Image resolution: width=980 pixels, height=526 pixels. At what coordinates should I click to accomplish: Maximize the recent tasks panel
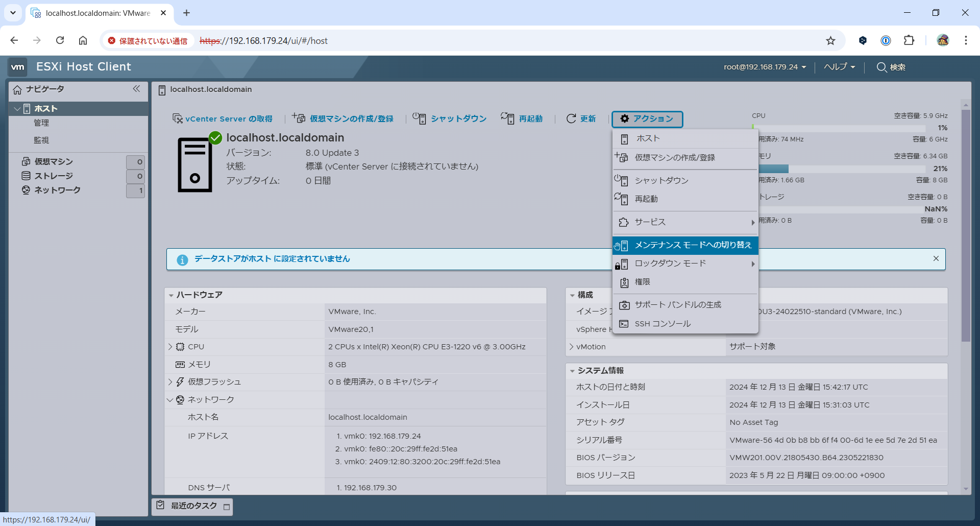[x=227, y=507]
